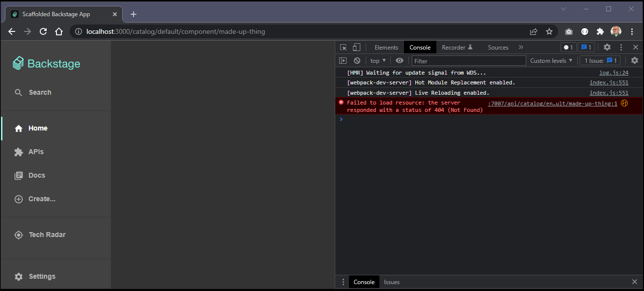Reload the current page
This screenshot has width=644, height=291.
pyautogui.click(x=43, y=31)
